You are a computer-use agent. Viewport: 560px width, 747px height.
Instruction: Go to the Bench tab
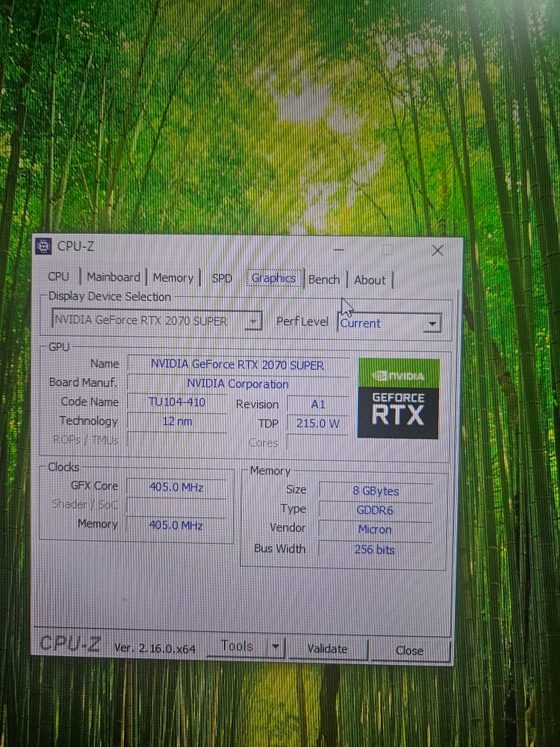click(324, 279)
